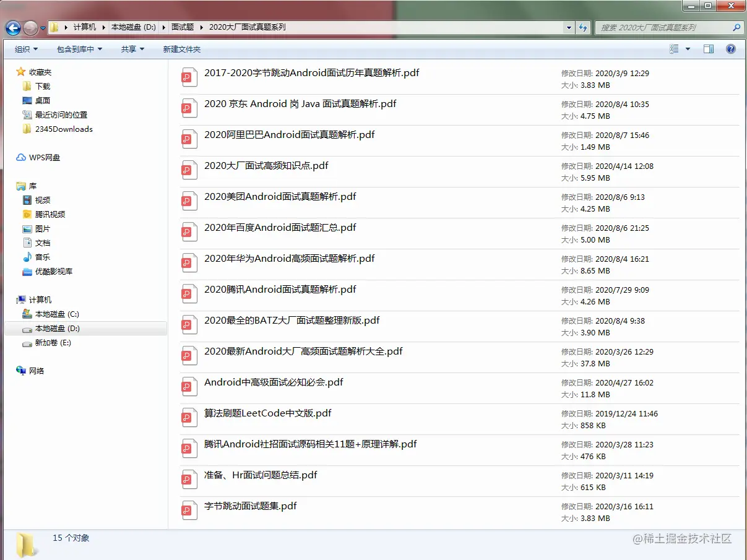
Task: Select 本地磁盘 (D:) in the address breadcrumb
Action: 133,27
